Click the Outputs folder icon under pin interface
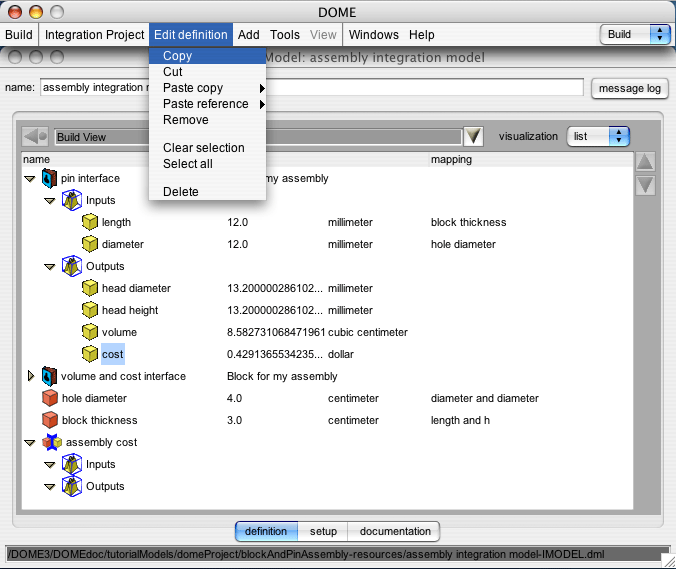 pos(72,266)
